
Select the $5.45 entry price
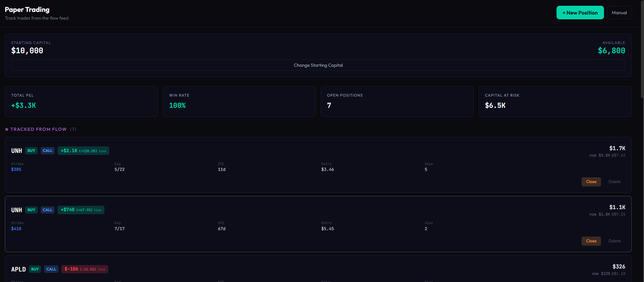(x=328, y=229)
